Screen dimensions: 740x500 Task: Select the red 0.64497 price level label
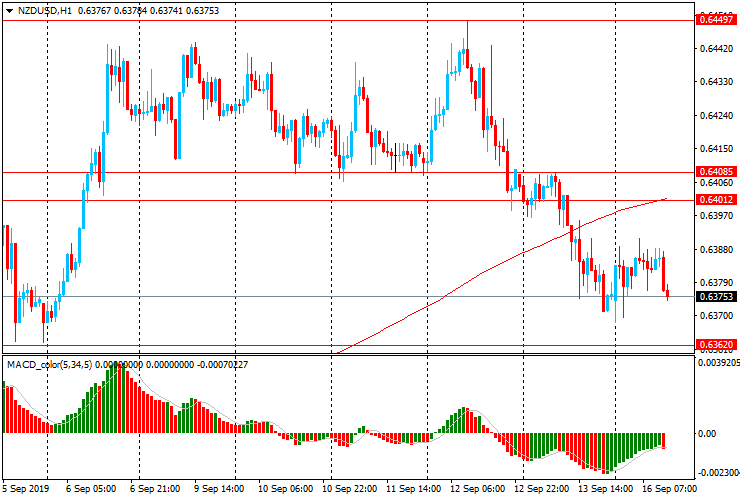pos(716,20)
